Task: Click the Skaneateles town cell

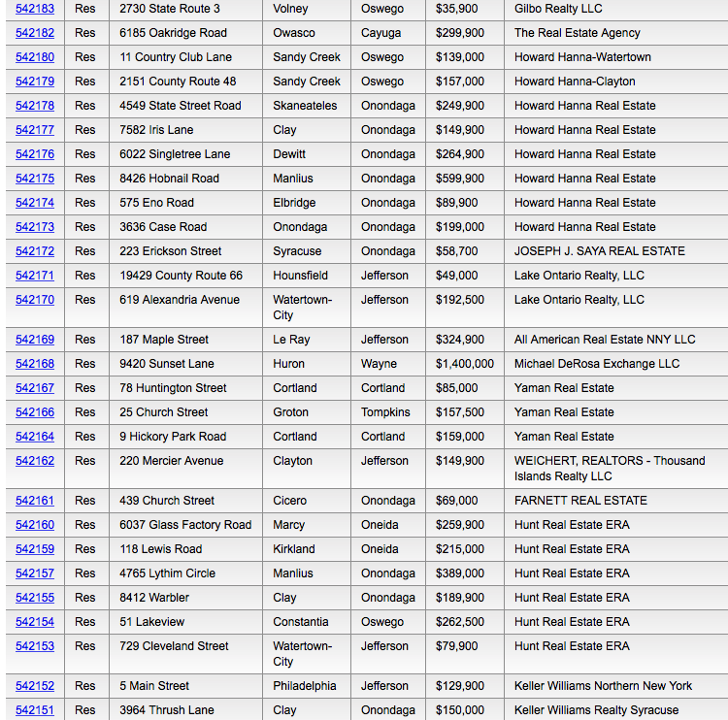Action: click(305, 106)
